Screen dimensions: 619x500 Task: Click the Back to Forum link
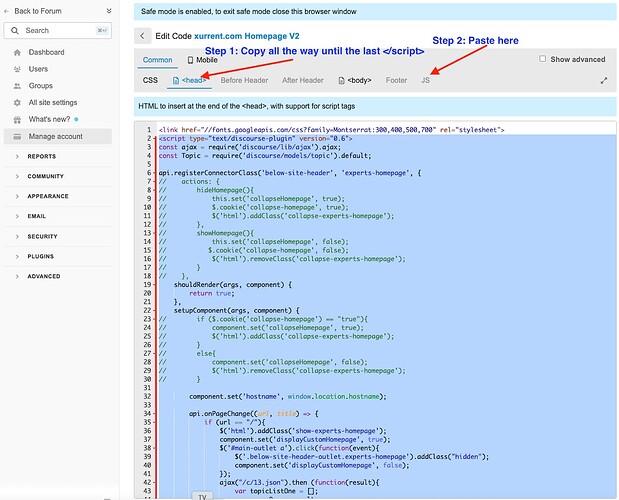tap(38, 11)
